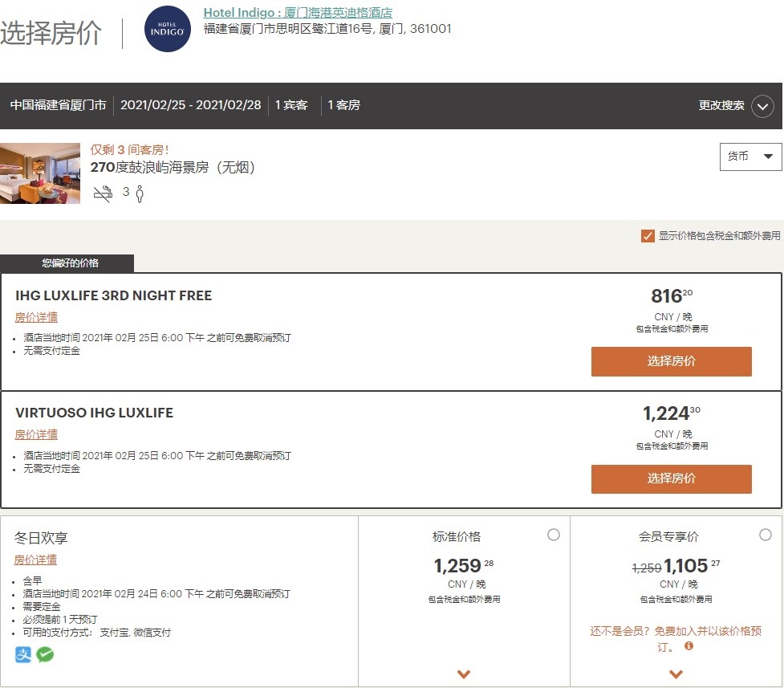Click the 冬日欢享 rate heading
The height and width of the screenshot is (688, 784).
40,538
